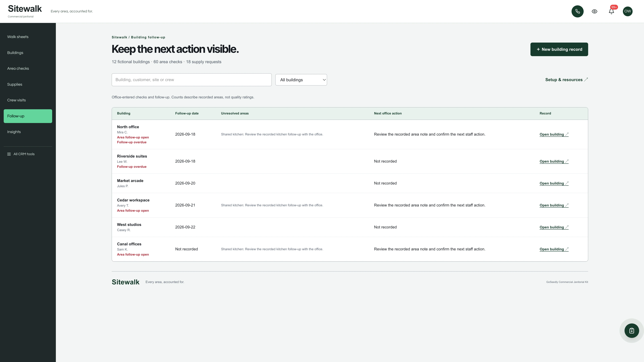Click the Record column header
The image size is (644, 362).
coord(545,113)
